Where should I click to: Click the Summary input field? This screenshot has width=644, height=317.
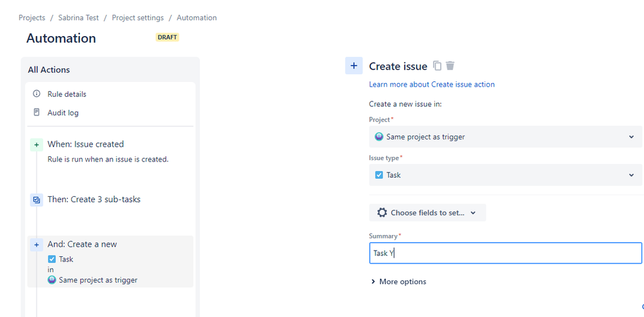505,253
